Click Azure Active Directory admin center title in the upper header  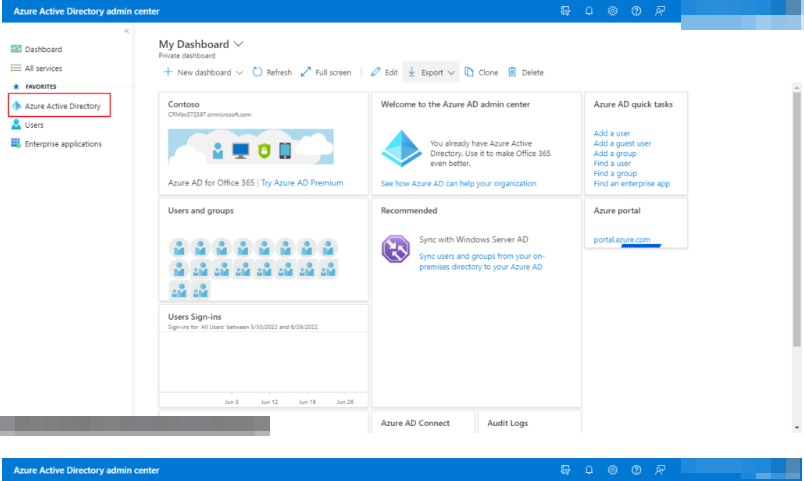[86, 11]
